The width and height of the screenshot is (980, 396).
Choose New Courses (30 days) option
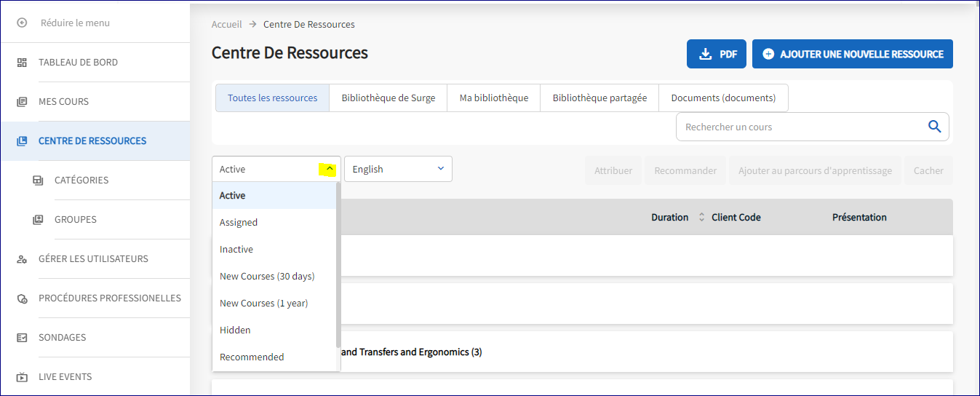click(267, 277)
